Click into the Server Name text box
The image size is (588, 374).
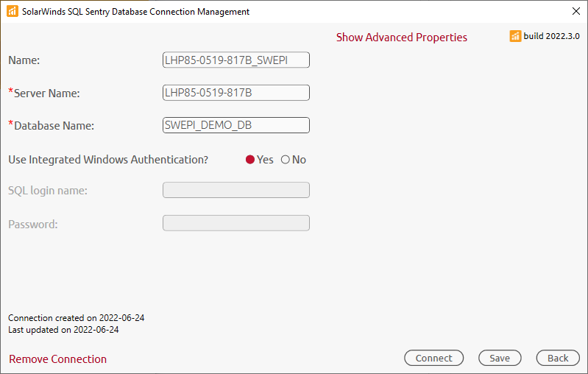pyautogui.click(x=235, y=93)
